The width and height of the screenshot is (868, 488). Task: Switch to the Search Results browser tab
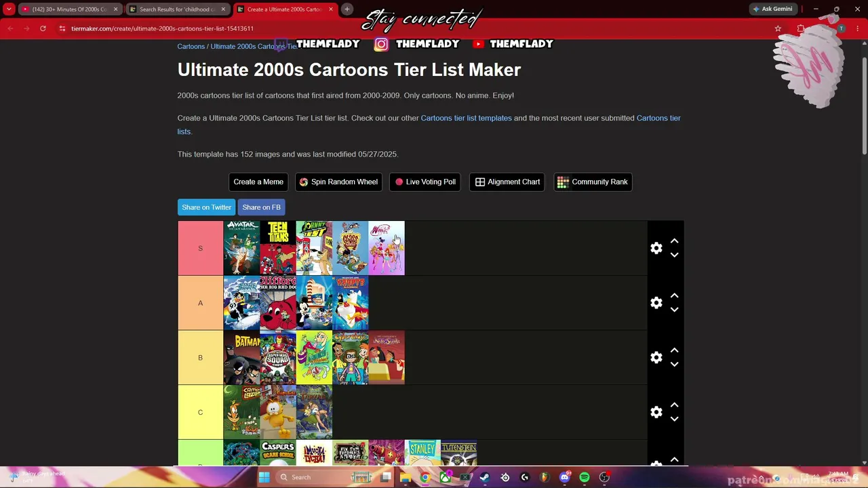point(177,9)
